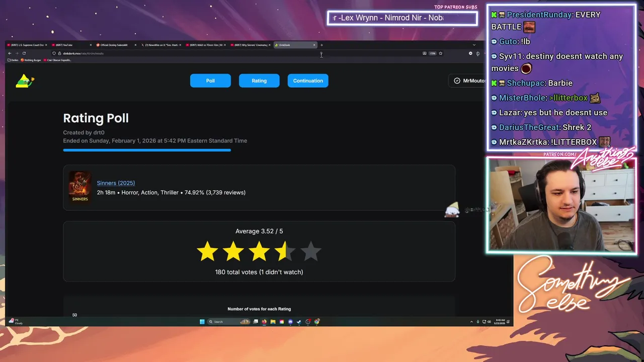Click the taskbar Search box
The width and height of the screenshot is (644, 362).
tap(228, 322)
